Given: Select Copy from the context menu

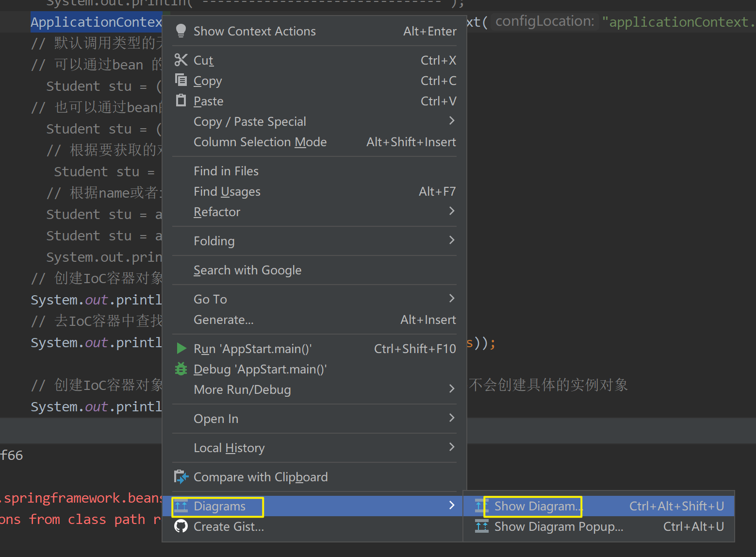Looking at the screenshot, I should tap(314, 81).
